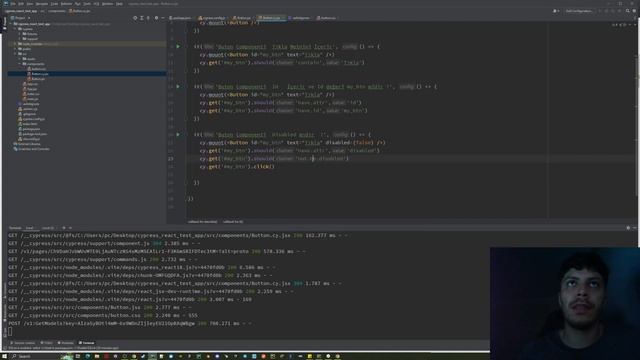The width and height of the screenshot is (640, 360).
Task: Open the Refactor menu
Action: (67, 4)
